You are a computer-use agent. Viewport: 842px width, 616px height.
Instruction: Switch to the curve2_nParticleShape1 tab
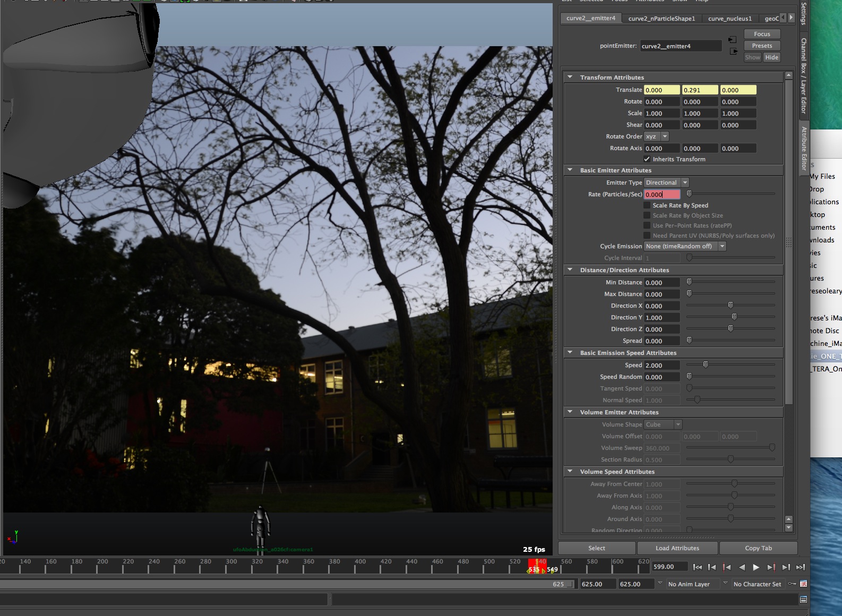point(661,19)
